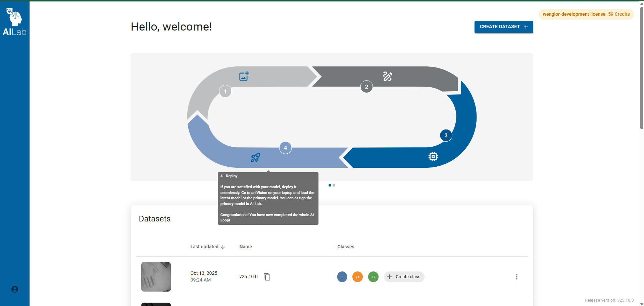Click Create class chip for v25.10.0

click(404, 277)
